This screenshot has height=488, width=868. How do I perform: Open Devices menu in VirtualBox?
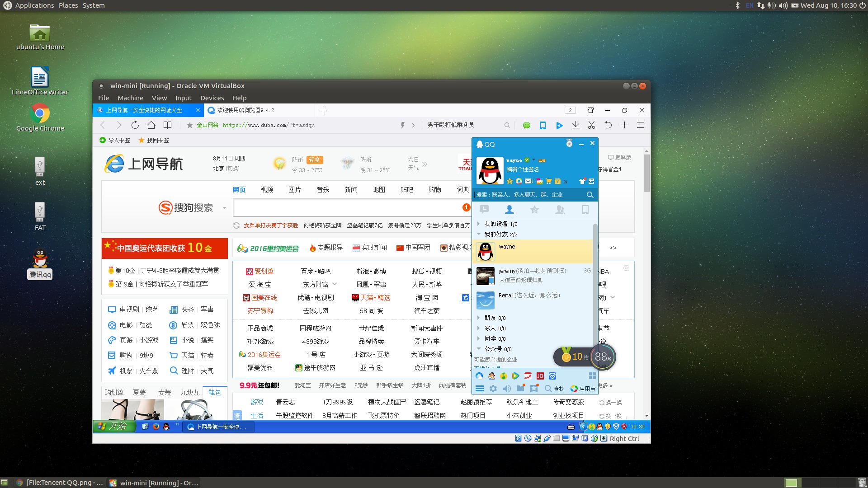coord(212,98)
